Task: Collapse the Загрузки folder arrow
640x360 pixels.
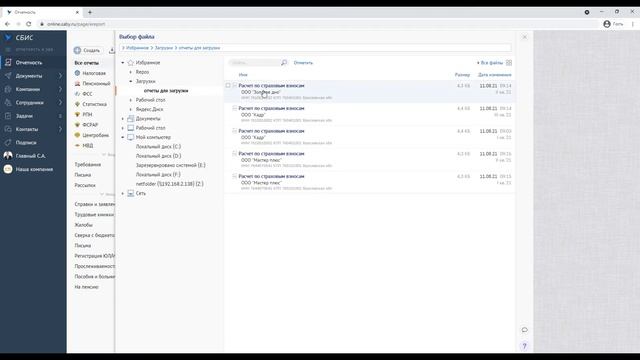Action: 131,82
